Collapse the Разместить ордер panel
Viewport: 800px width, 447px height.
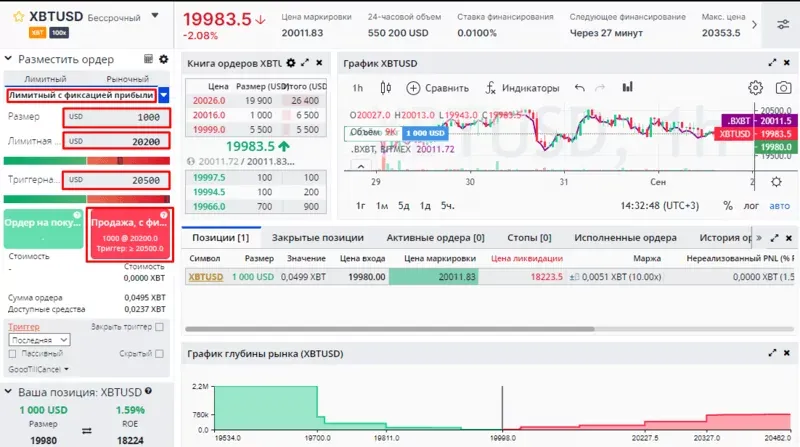(x=8, y=59)
